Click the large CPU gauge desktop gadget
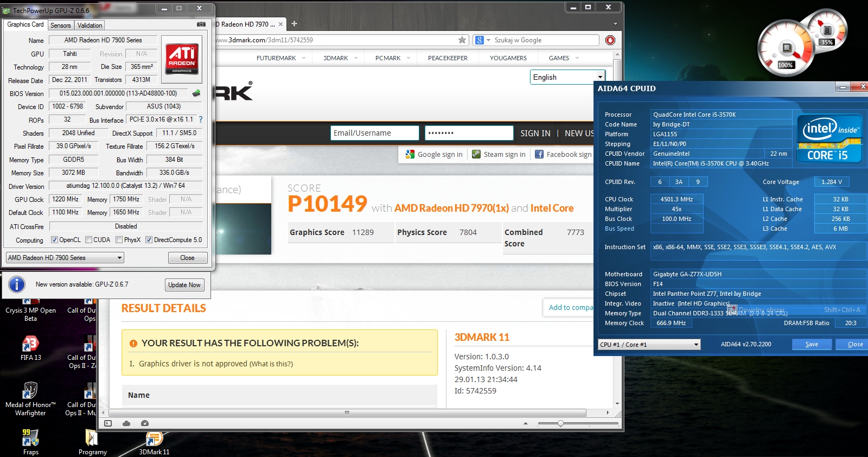 coord(786,48)
